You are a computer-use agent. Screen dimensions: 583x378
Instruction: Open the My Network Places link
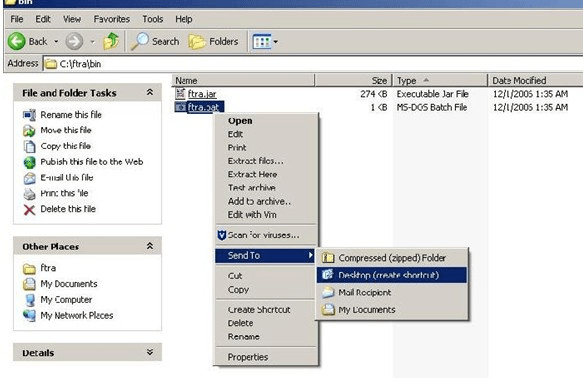(x=77, y=316)
